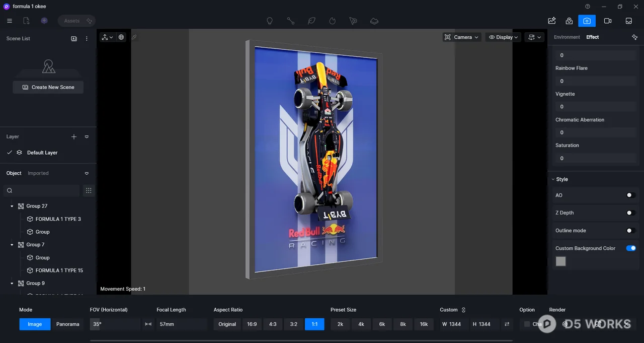Select 16:9 aspect ratio
The height and width of the screenshot is (343, 644).
252,324
